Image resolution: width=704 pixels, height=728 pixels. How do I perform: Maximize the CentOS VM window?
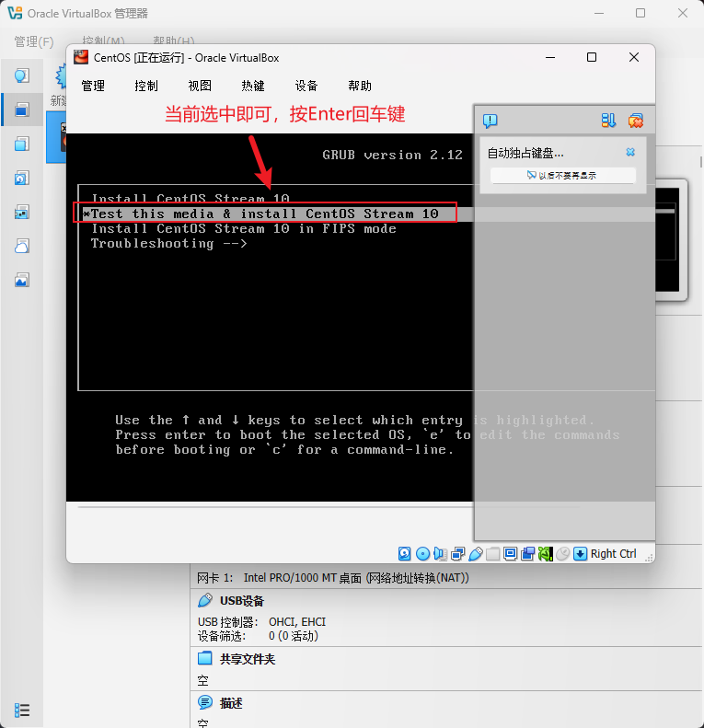[x=592, y=57]
